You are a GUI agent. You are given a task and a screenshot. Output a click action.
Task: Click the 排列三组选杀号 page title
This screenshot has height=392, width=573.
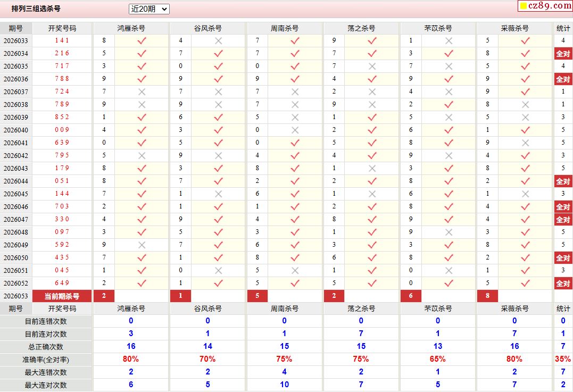click(x=36, y=9)
